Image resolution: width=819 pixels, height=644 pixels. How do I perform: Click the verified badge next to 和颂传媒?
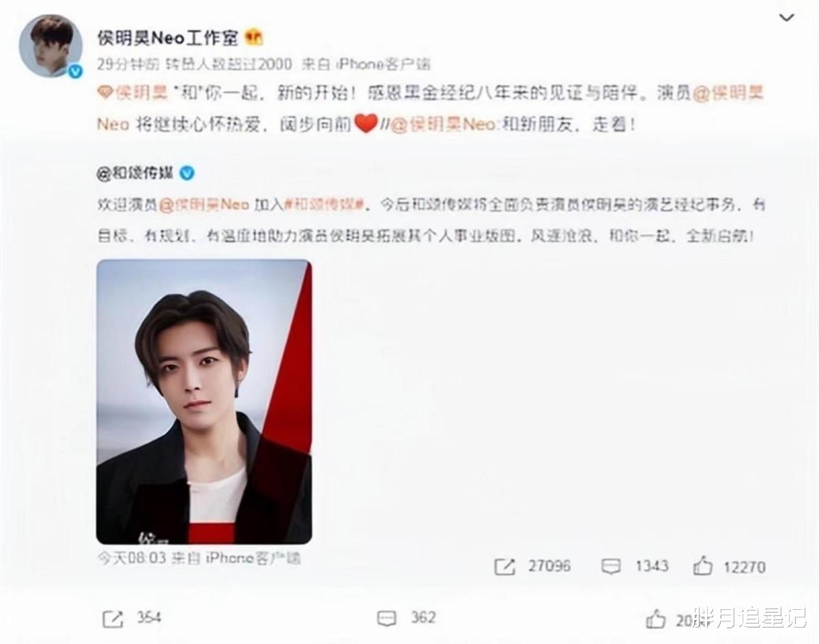point(186,173)
